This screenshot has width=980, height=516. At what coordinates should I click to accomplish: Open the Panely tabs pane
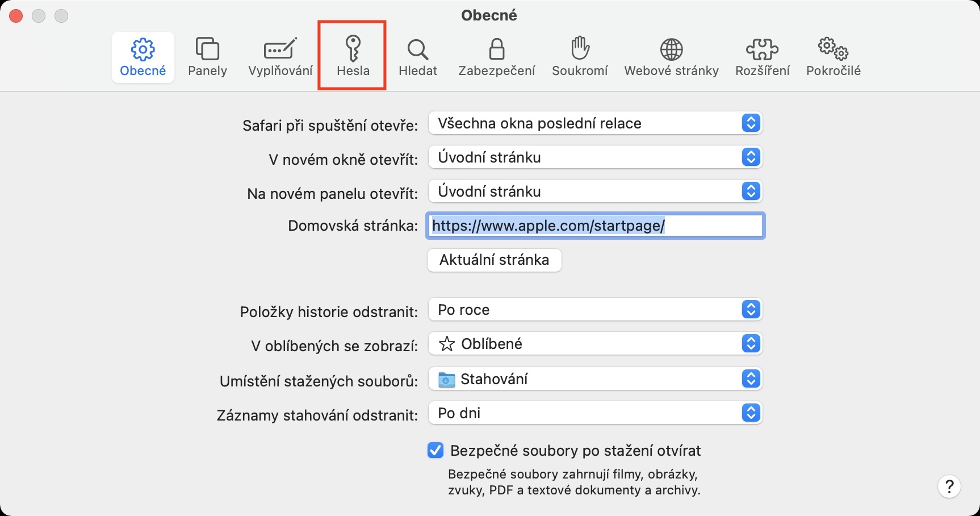tap(207, 56)
